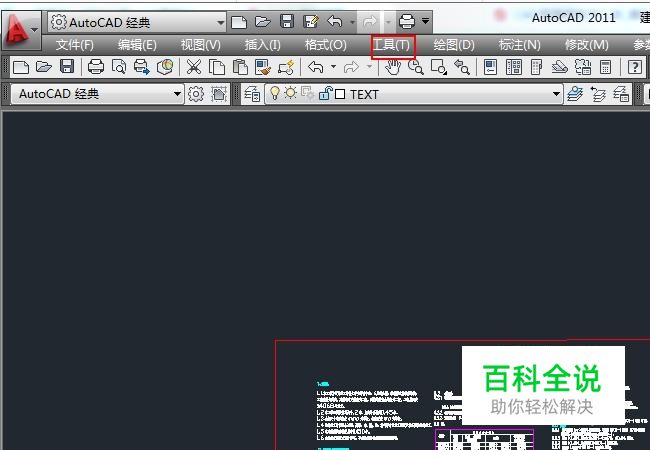Open the DesignCenter icon

point(514,67)
